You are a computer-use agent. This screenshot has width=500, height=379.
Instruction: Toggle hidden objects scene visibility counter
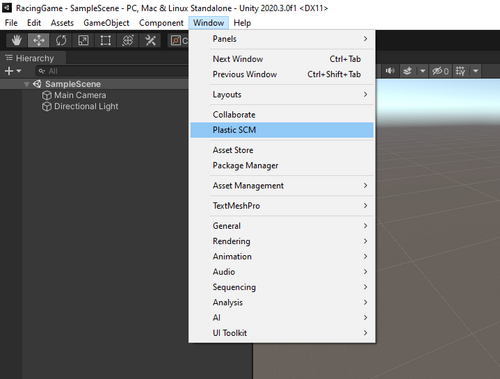(440, 71)
